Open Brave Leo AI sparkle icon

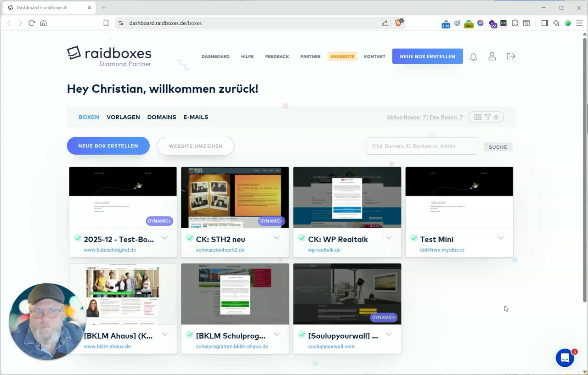(556, 23)
